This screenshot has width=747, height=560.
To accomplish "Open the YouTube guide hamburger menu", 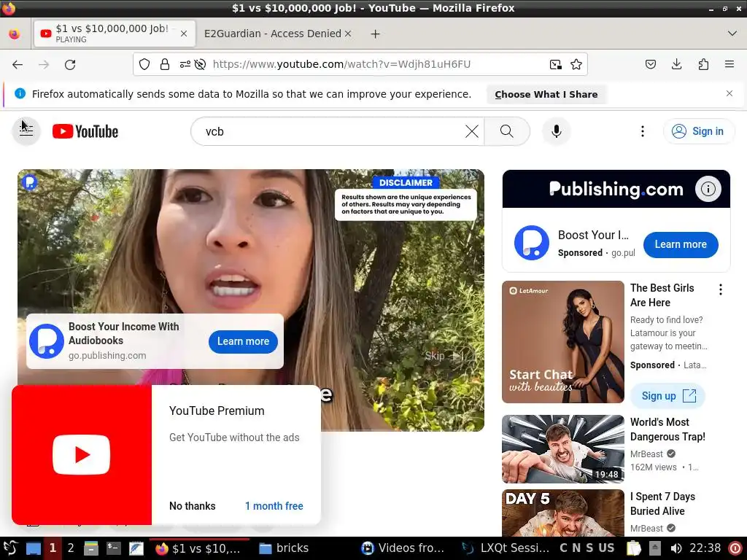I will 26,131.
